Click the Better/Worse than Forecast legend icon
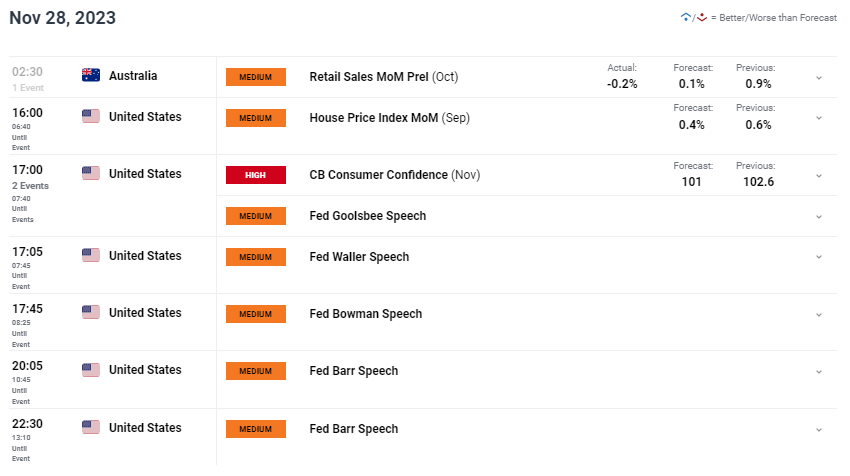Viewport: 850px width, 476px height. tap(692, 18)
